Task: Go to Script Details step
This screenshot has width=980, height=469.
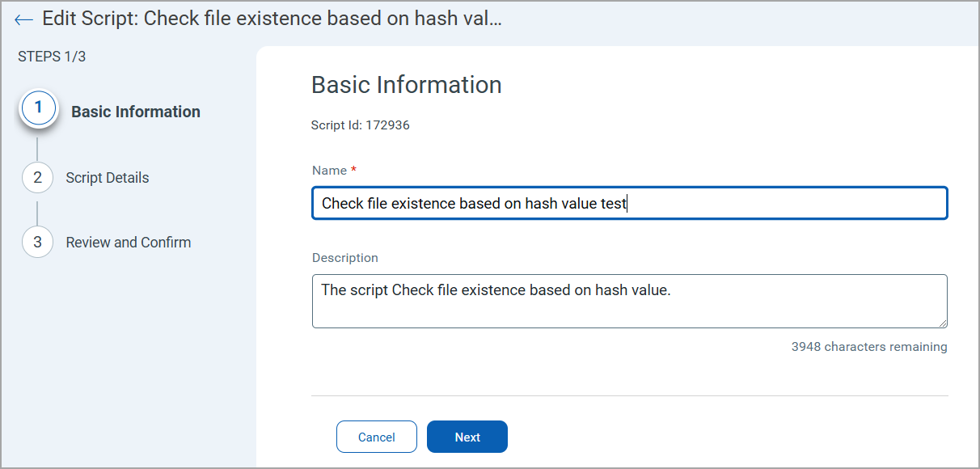Action: [107, 178]
